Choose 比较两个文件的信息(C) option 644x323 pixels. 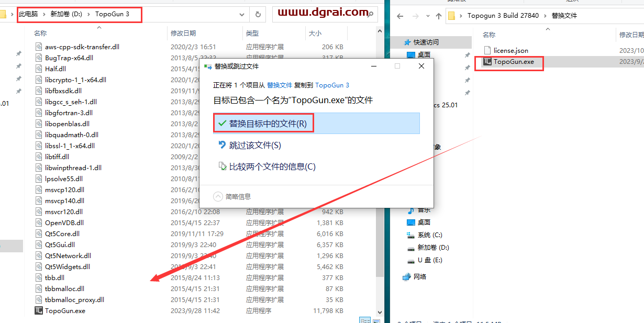pos(316,166)
